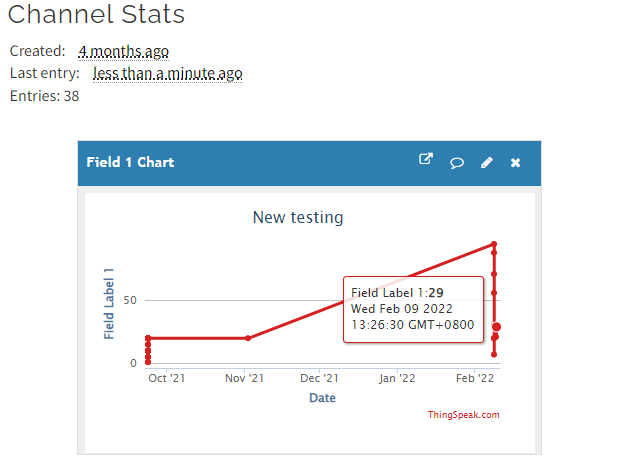This screenshot has height=464, width=624.
Task: Click the Jan '22 x-axis label
Action: pyautogui.click(x=396, y=378)
